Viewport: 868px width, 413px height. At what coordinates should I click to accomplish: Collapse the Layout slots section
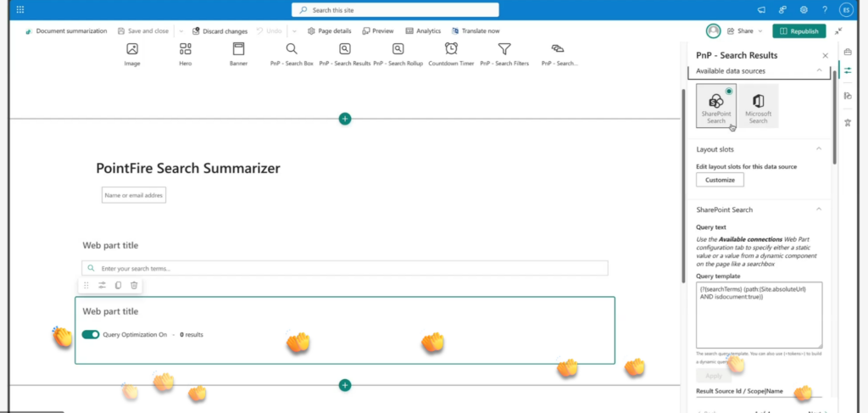coord(820,149)
